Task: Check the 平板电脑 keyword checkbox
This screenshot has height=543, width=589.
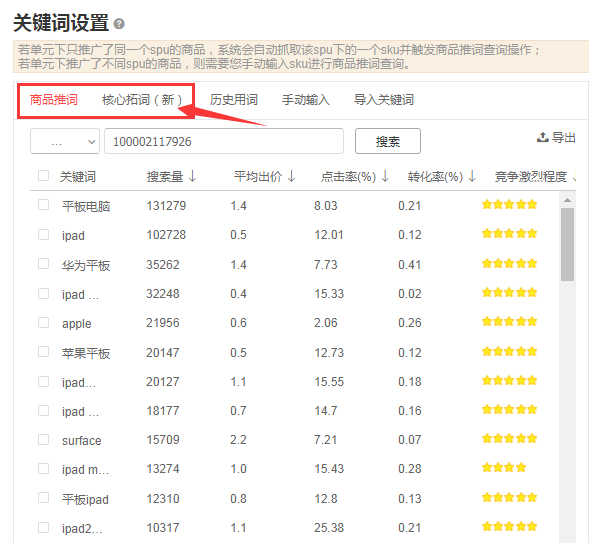Action: click(44, 205)
